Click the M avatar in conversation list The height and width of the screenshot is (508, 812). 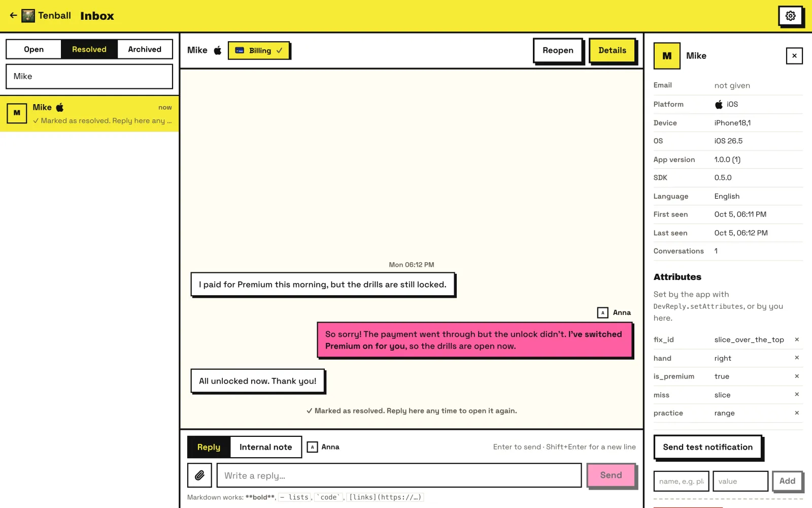pos(17,113)
